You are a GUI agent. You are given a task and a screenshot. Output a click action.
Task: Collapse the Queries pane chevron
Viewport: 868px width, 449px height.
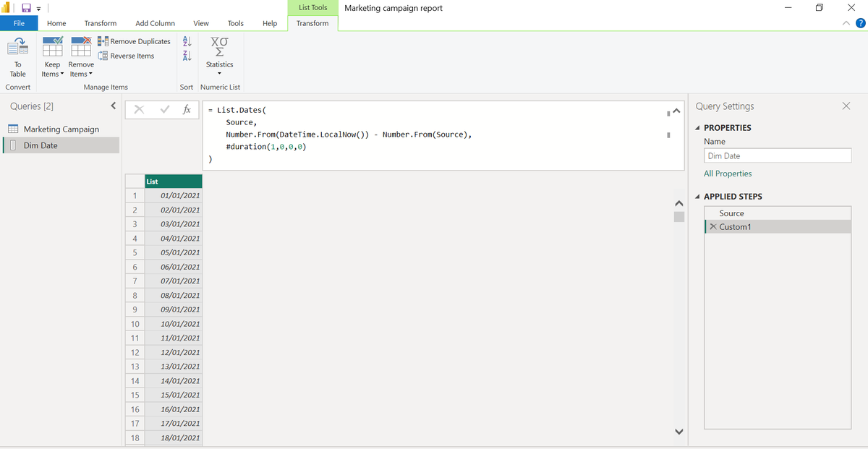point(114,106)
